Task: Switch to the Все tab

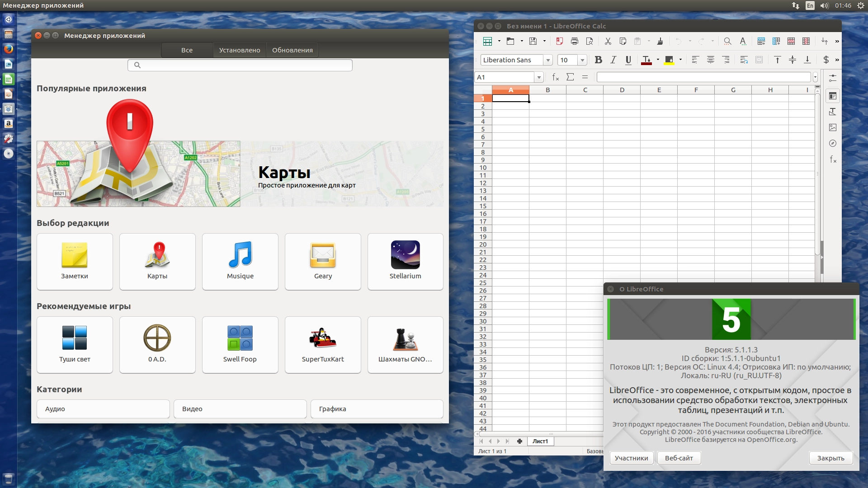Action: pos(187,50)
